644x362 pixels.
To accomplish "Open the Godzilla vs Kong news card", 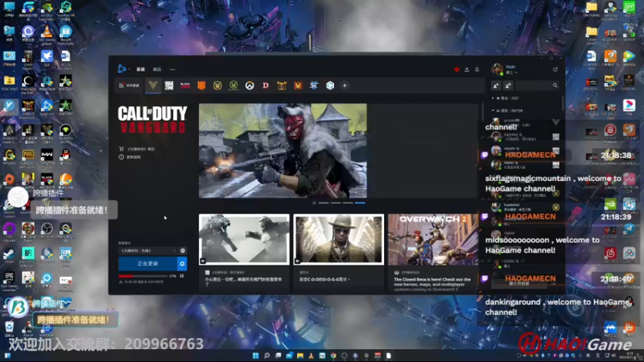I will point(244,251).
